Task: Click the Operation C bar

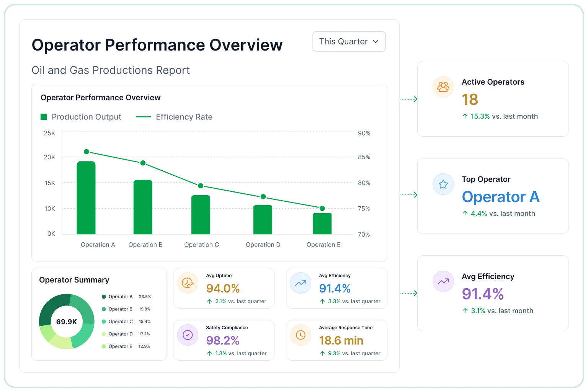Action: [x=201, y=215]
